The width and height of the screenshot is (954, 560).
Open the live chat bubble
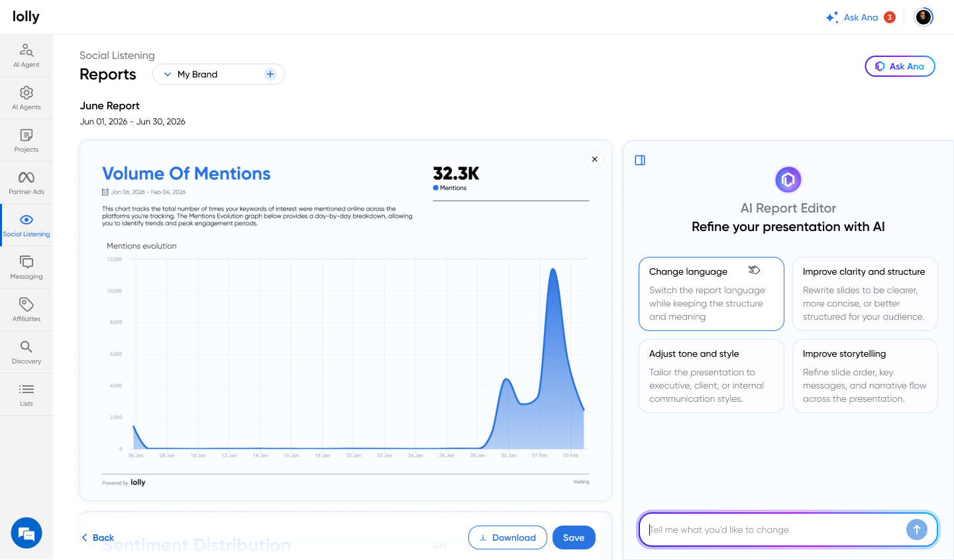click(26, 533)
